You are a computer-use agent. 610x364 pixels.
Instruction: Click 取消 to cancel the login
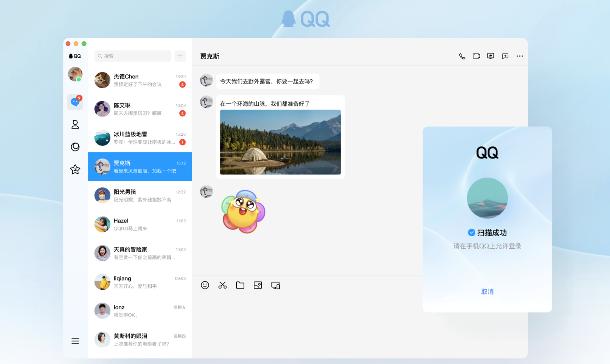tap(487, 292)
